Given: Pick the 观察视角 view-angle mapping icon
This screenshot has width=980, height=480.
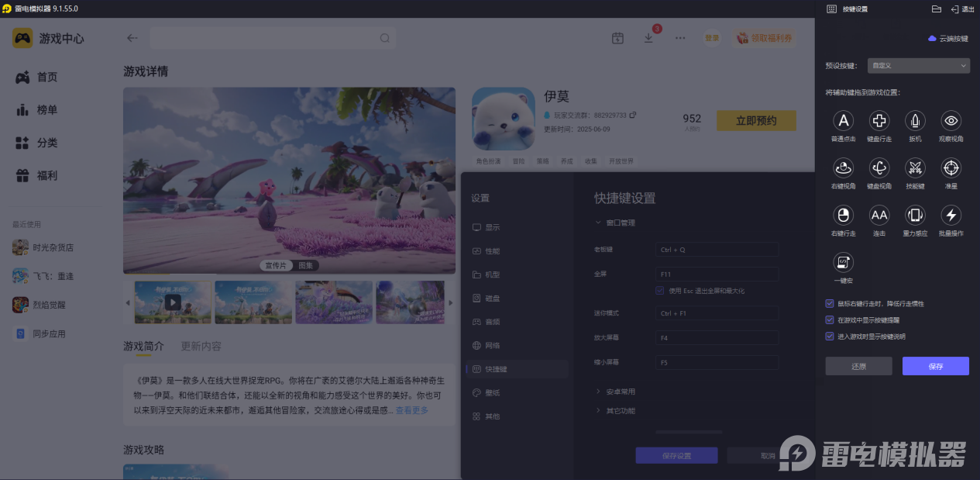Looking at the screenshot, I should (951, 123).
